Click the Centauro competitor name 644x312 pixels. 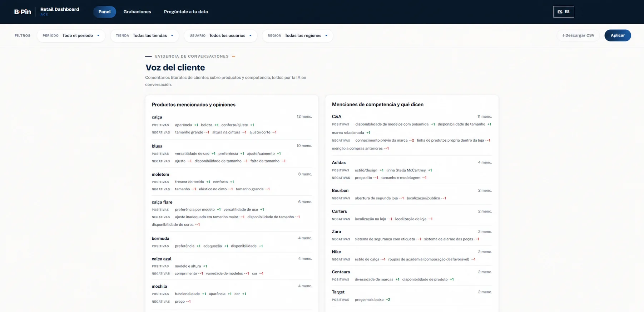pos(341,272)
